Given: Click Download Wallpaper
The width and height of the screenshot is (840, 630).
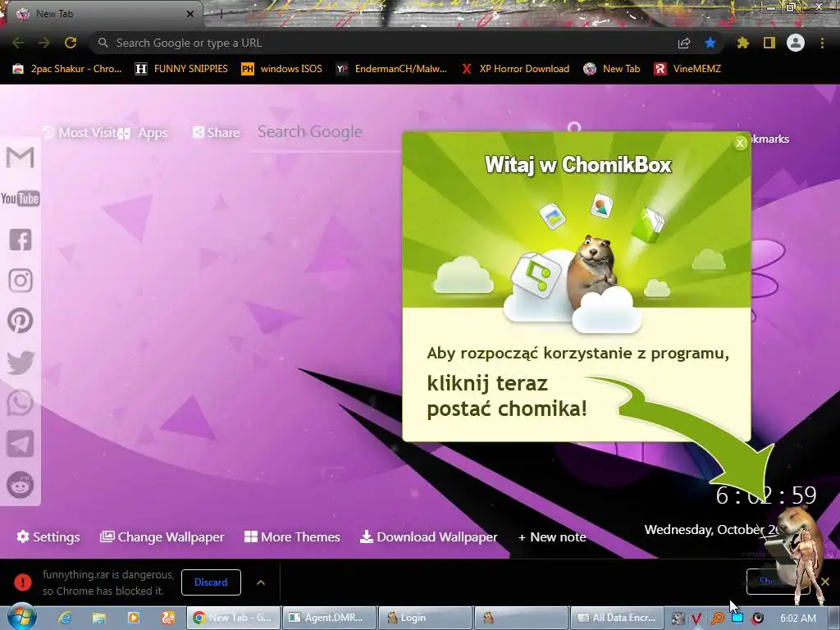Looking at the screenshot, I should 428,536.
